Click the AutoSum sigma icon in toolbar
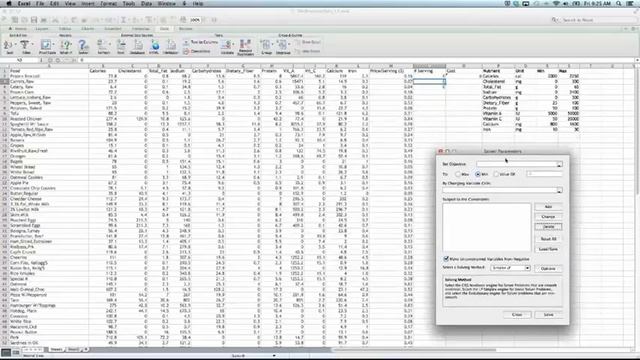This screenshot has height=360, width=640. point(123,20)
